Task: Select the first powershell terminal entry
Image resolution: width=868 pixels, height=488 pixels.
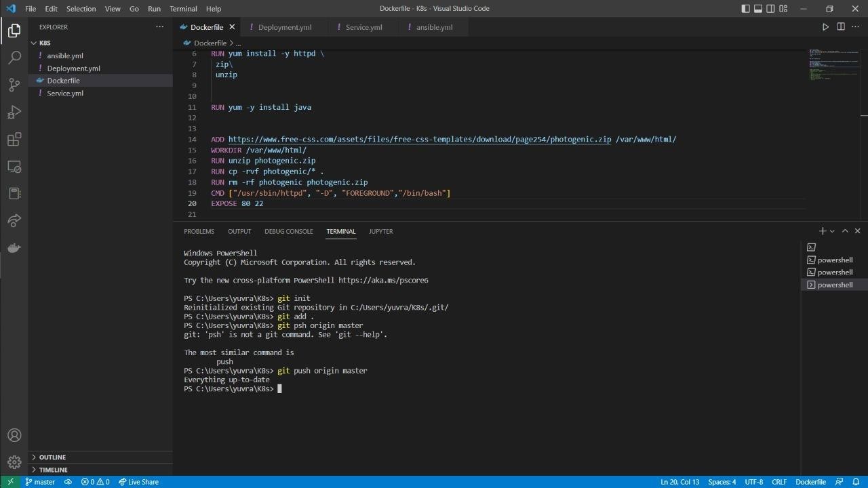Action: 834,260
